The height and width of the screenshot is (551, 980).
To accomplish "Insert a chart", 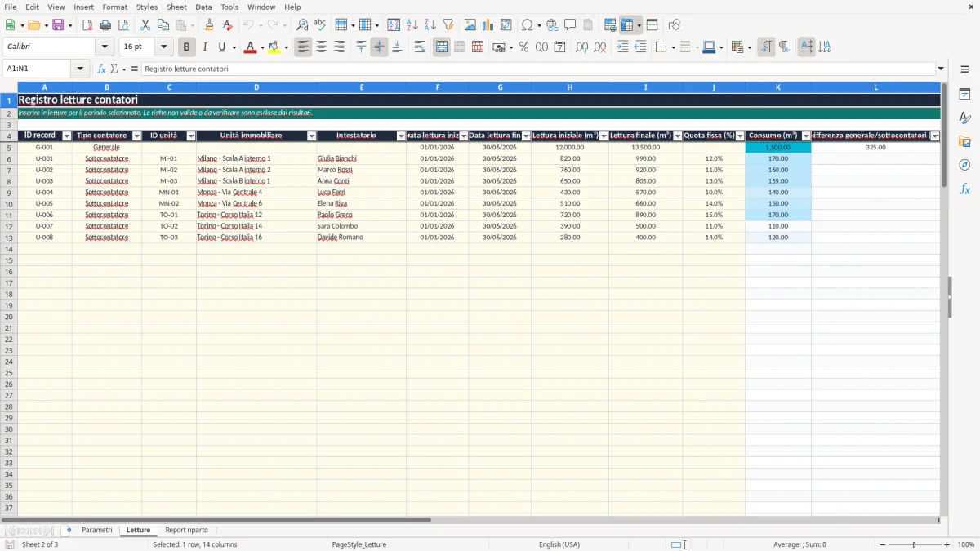I will [488, 25].
